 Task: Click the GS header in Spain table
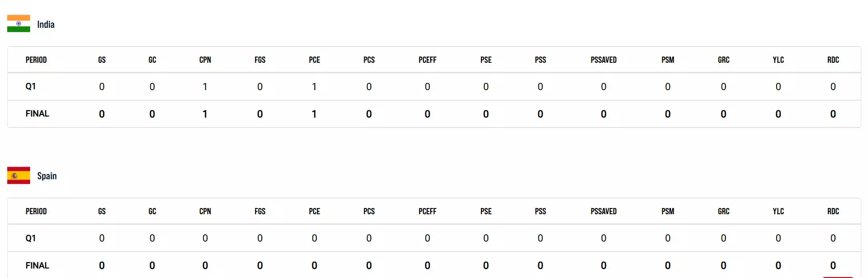point(102,211)
